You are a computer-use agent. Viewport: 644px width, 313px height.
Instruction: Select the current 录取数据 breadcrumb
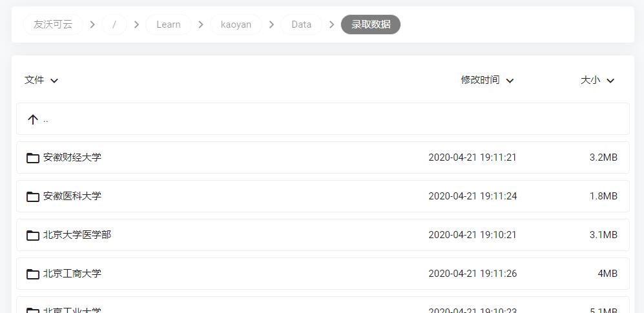click(371, 25)
